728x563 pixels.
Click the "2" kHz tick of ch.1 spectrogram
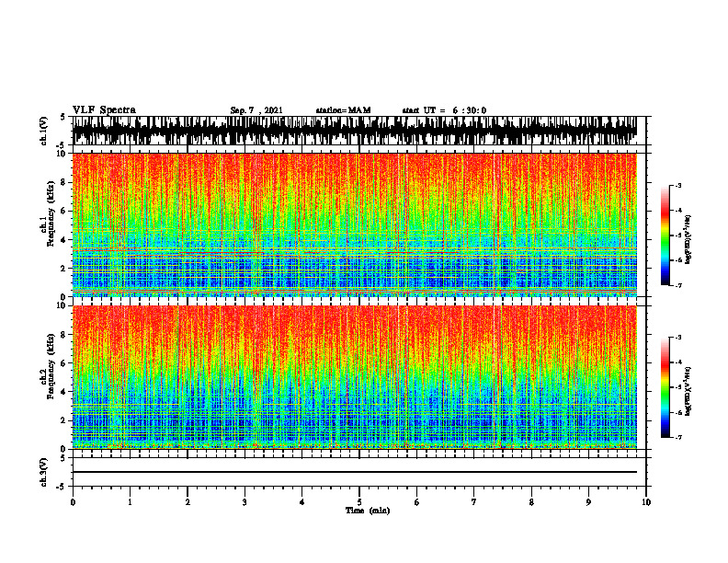pyautogui.click(x=63, y=269)
